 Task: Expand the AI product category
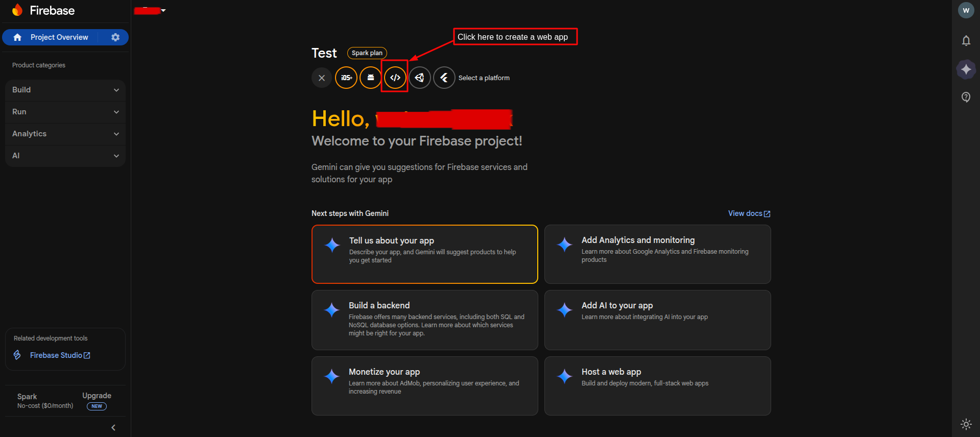click(x=65, y=156)
